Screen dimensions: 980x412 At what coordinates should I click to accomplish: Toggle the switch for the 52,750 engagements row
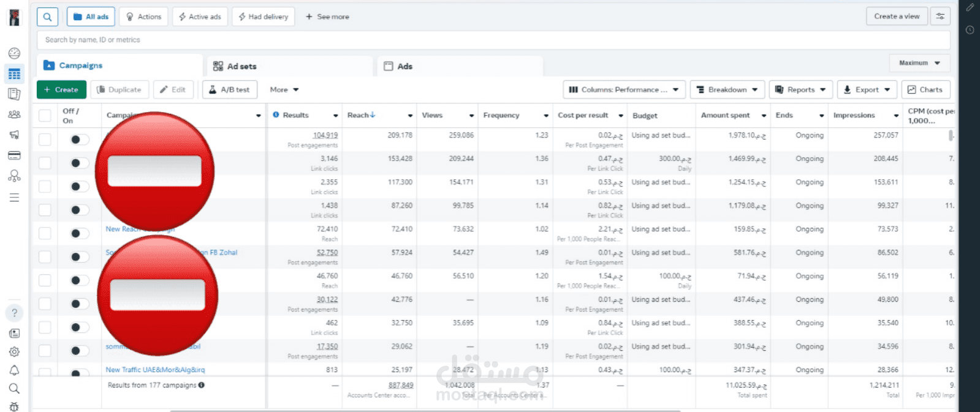pos(79,257)
